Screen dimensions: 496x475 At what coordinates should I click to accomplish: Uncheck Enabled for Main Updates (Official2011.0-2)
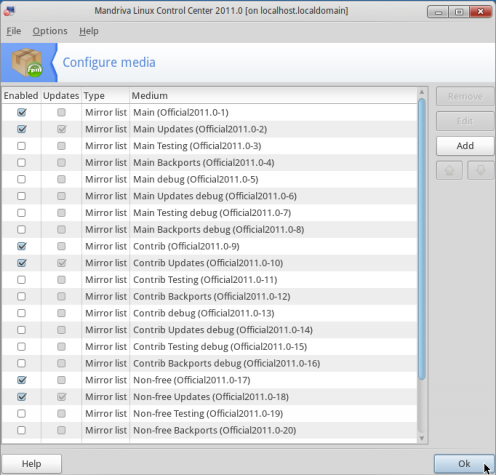pyautogui.click(x=22, y=129)
